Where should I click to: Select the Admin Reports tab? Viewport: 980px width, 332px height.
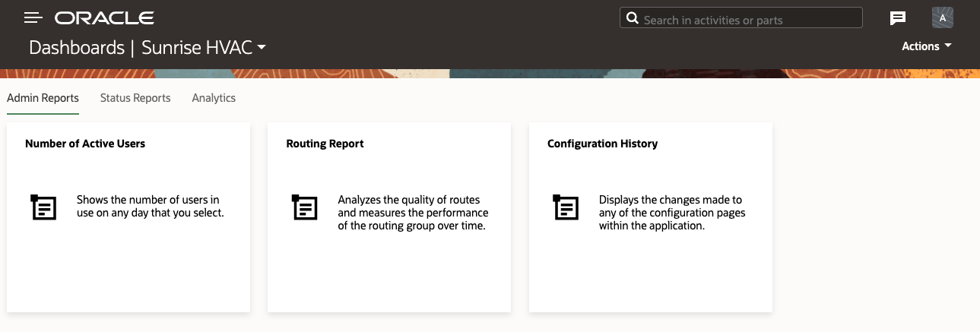point(43,98)
